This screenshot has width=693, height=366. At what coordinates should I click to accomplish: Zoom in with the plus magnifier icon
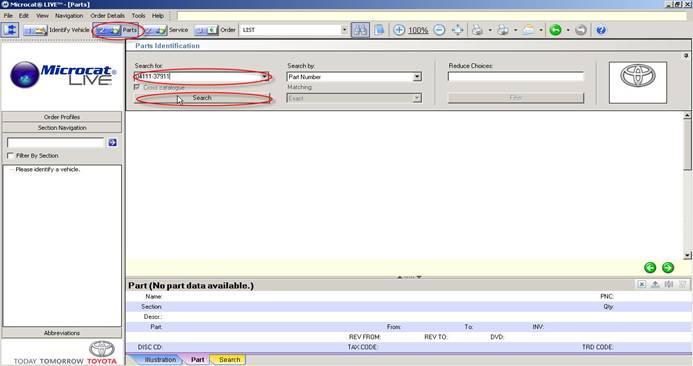pos(399,30)
